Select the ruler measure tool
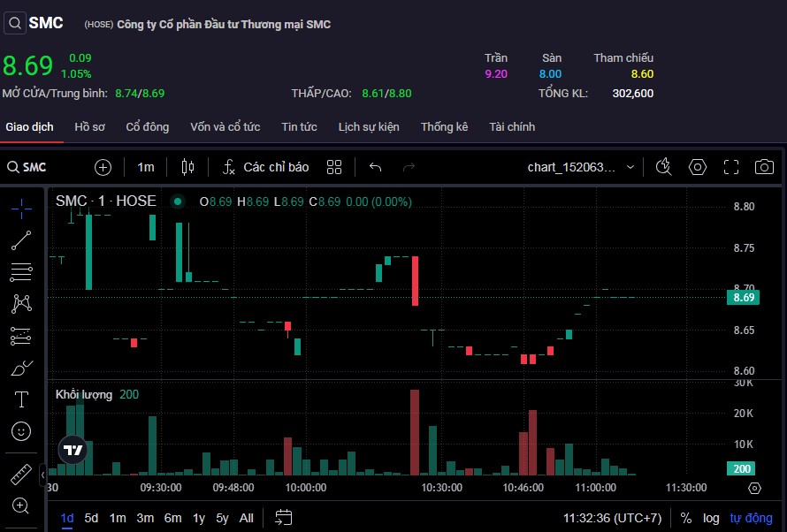The image size is (787, 532). pyautogui.click(x=21, y=475)
